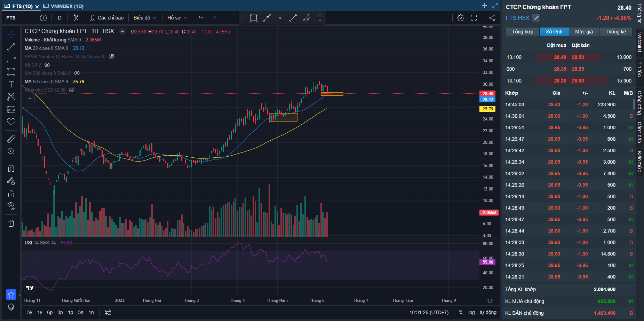Toggle log scale on price axis
This screenshot has width=644, height=321.
pos(471,312)
